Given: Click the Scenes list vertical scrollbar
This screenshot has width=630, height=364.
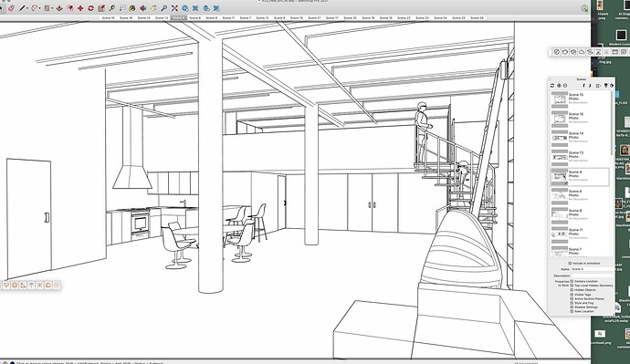Looking at the screenshot, I should click(x=613, y=123).
